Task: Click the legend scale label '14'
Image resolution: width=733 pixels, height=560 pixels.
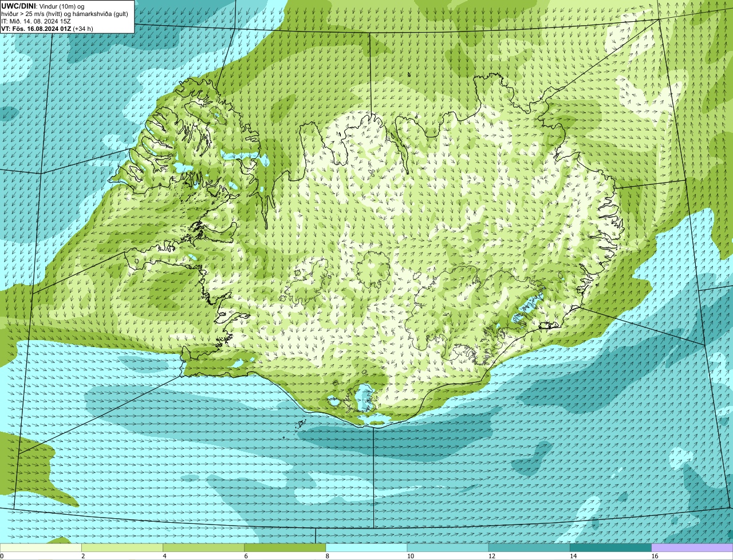Action: coord(573,556)
